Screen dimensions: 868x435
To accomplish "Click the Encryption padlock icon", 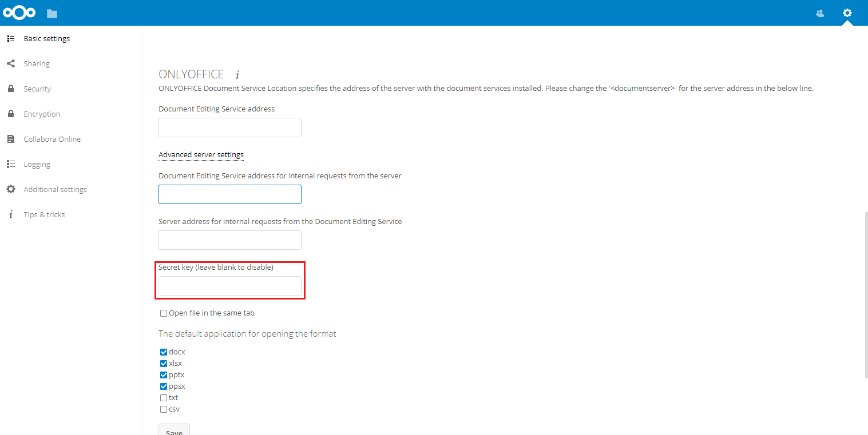I will (x=10, y=114).
